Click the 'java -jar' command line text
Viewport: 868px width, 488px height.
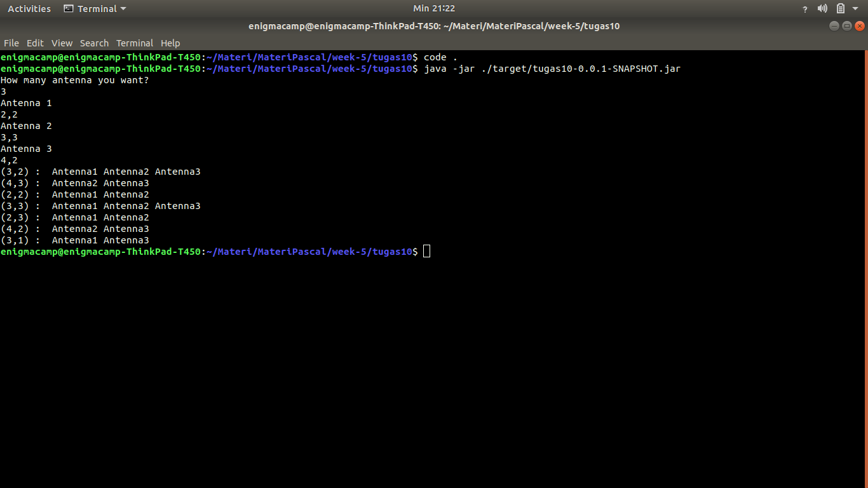(552, 69)
